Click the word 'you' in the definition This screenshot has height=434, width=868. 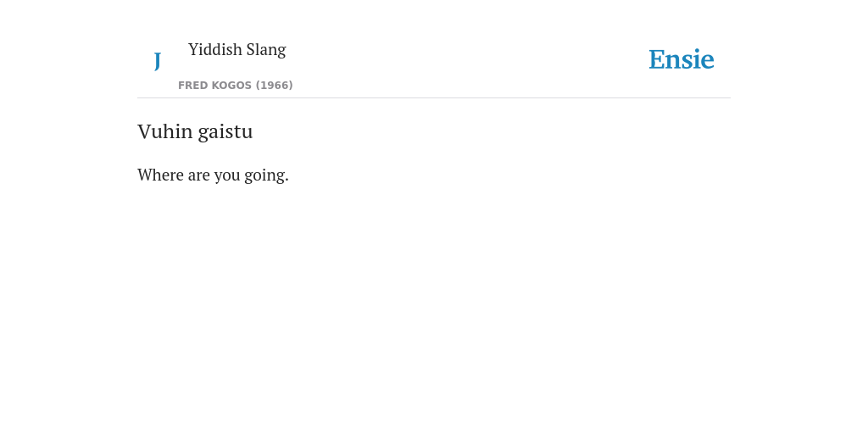(227, 176)
